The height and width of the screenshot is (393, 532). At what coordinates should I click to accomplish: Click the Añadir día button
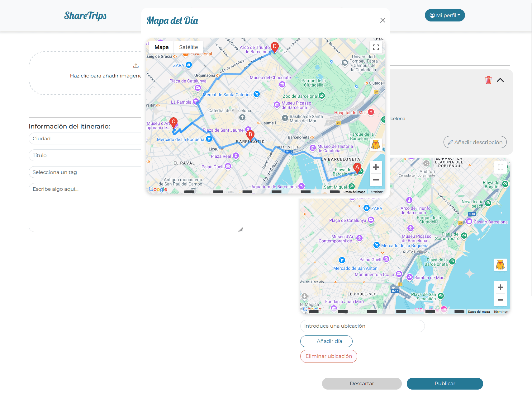coord(326,341)
